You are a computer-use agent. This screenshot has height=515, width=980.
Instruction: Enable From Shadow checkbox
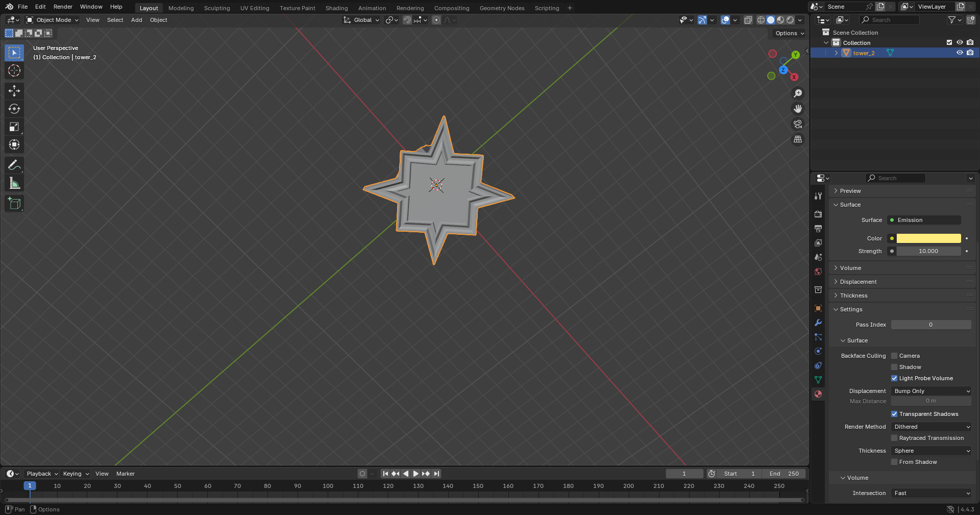894,462
